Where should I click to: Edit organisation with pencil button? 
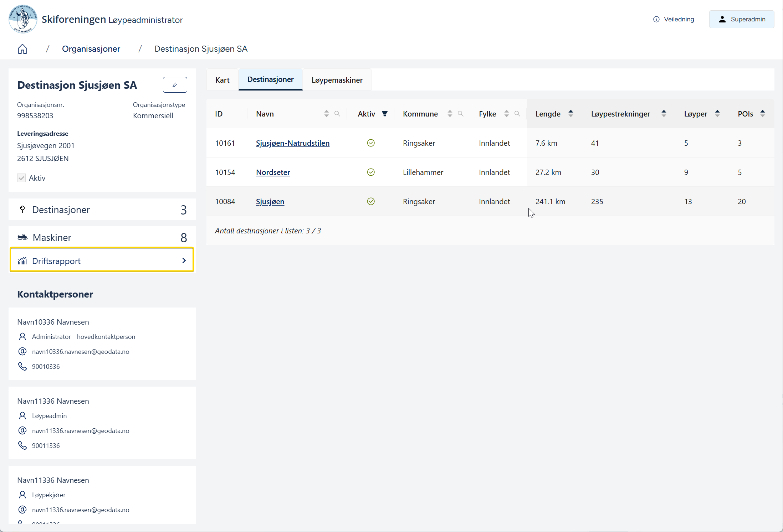point(175,85)
